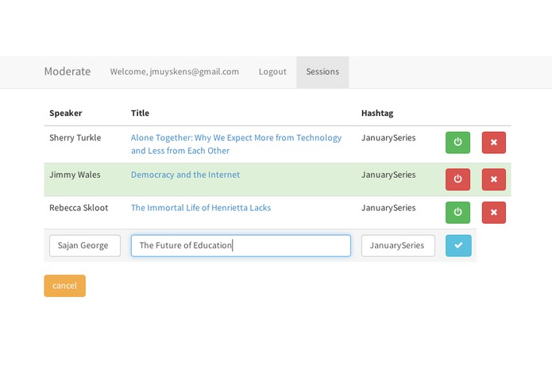Click the orange cancel button

(65, 286)
